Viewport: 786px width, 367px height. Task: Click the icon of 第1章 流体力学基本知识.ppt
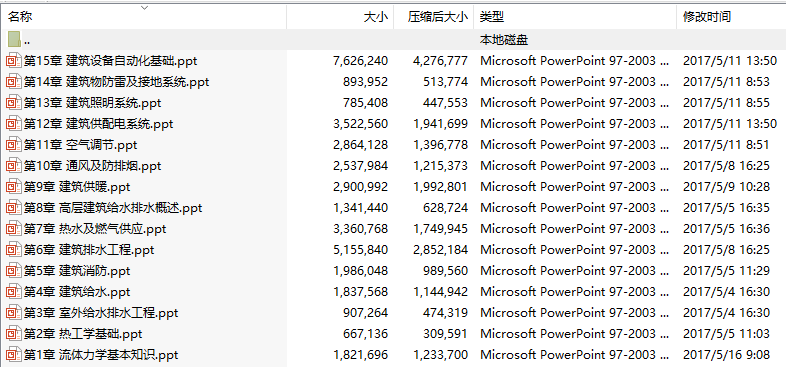tap(14, 355)
